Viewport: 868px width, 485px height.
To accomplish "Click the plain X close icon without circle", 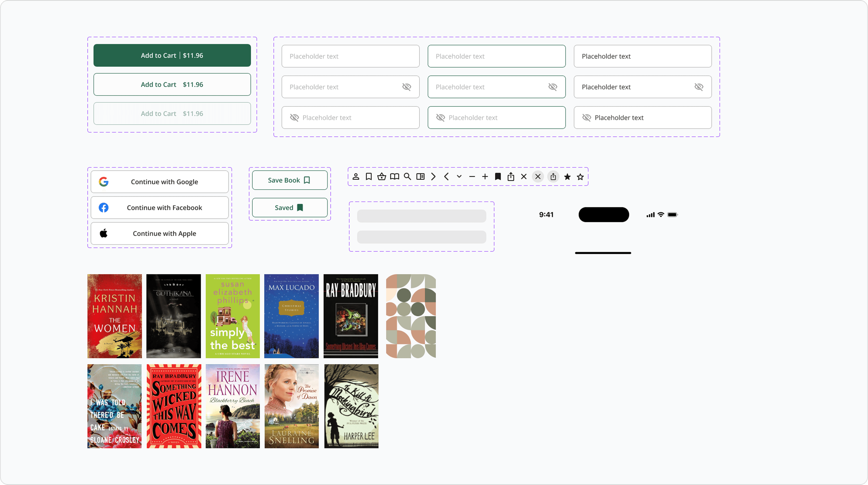I will 524,177.
